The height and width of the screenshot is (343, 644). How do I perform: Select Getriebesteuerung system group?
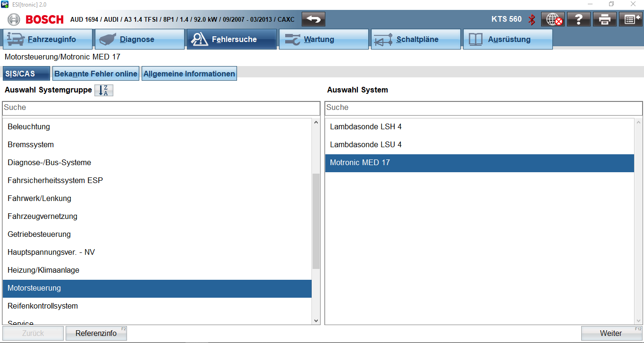pyautogui.click(x=39, y=234)
